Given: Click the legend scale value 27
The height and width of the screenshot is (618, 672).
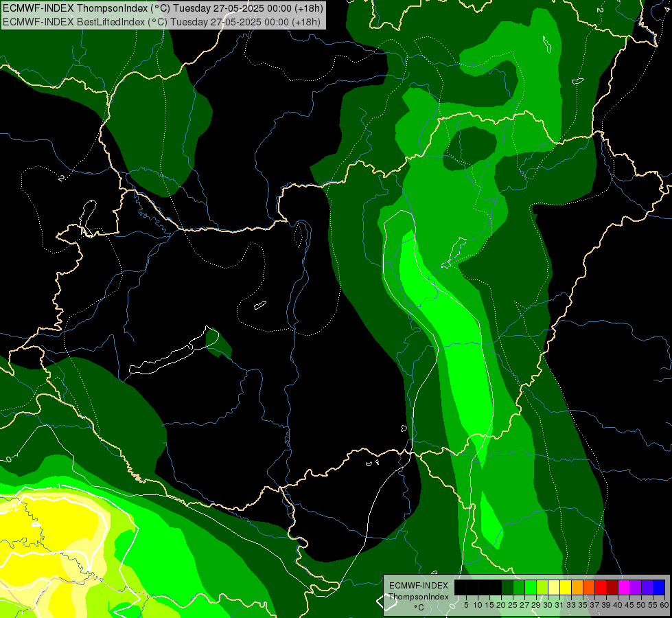Looking at the screenshot, I should [524, 605].
